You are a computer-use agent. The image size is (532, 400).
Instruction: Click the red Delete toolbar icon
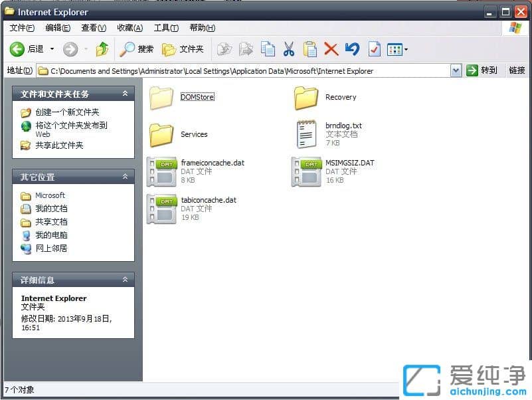click(x=330, y=48)
